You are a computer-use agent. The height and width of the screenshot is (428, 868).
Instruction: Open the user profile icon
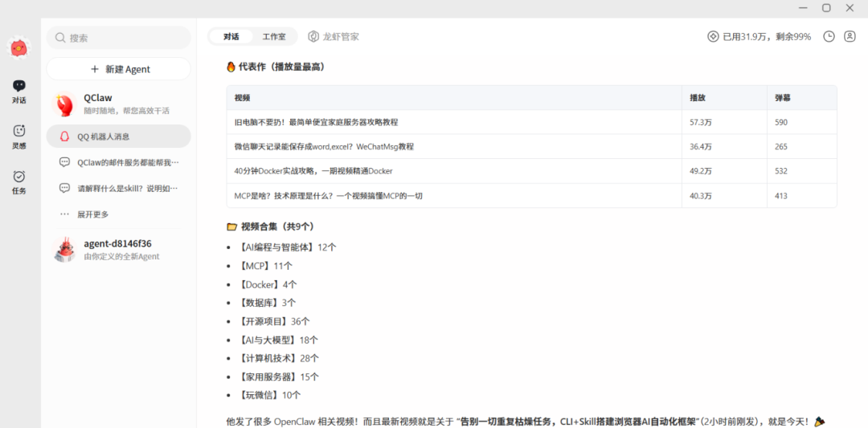(x=850, y=36)
